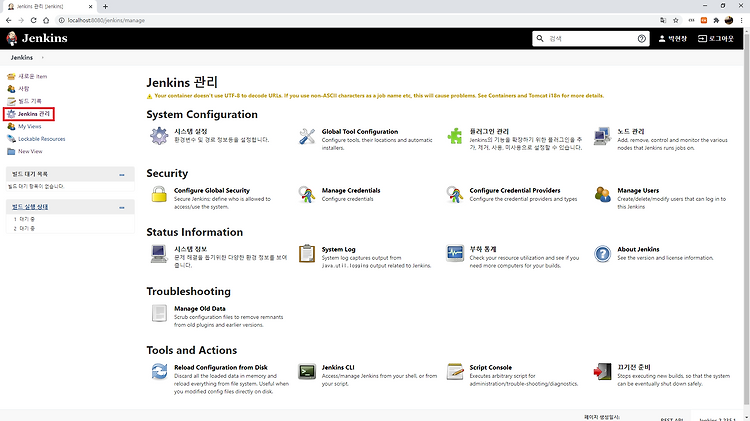This screenshot has height=421, width=750.
Task: Open the Manage Old Data document icon
Action: tap(159, 313)
